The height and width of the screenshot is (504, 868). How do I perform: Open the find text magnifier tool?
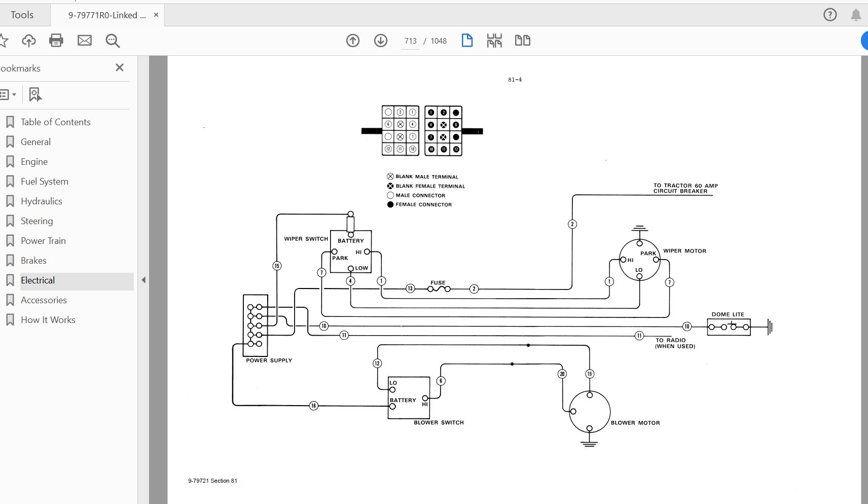click(113, 41)
